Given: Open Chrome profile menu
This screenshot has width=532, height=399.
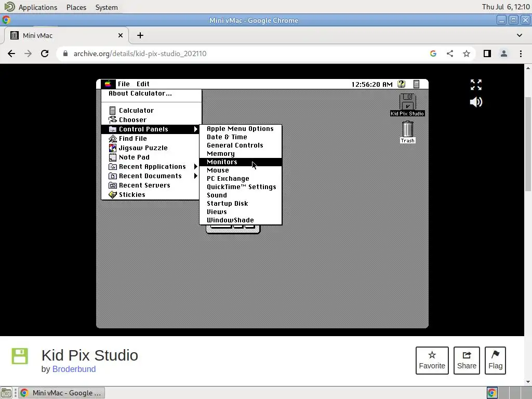Looking at the screenshot, I should tap(504, 54).
